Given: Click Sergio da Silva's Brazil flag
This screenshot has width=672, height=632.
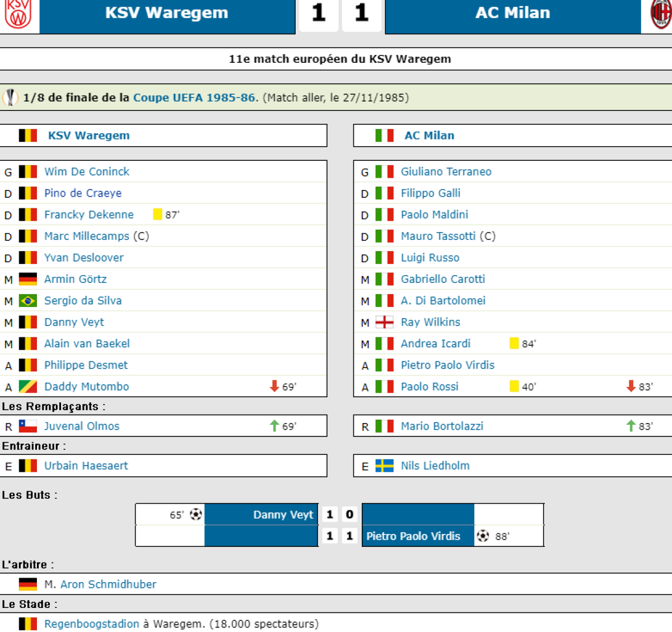Looking at the screenshot, I should tap(28, 301).
